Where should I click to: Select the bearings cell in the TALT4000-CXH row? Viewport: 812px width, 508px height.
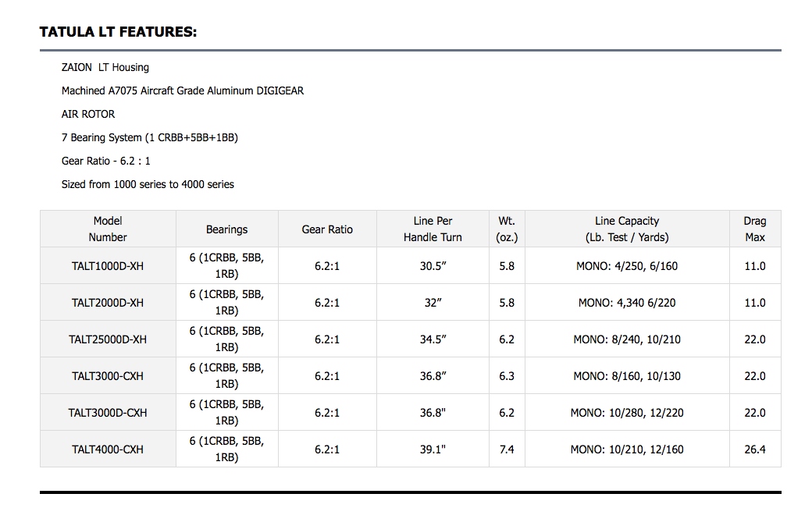(227, 449)
